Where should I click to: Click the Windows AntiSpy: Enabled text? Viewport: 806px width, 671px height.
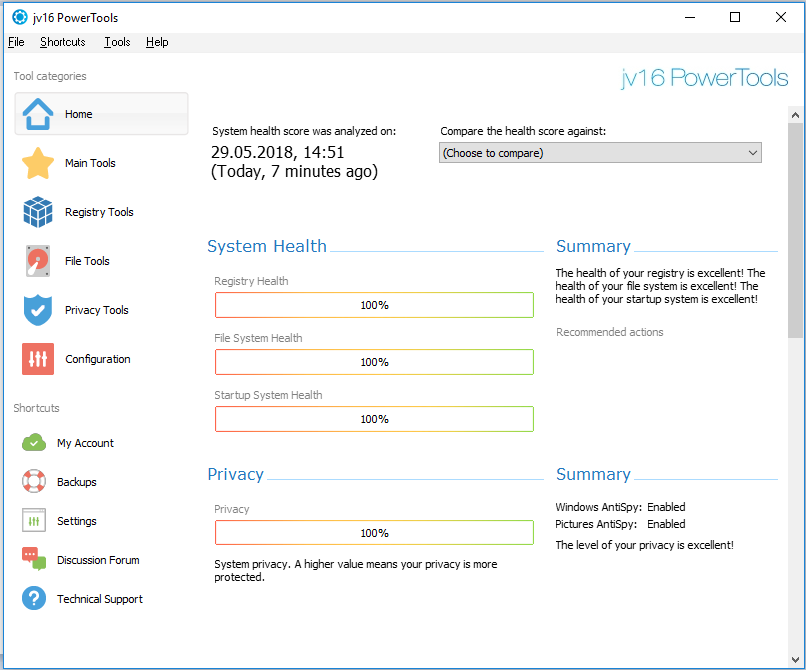click(620, 507)
